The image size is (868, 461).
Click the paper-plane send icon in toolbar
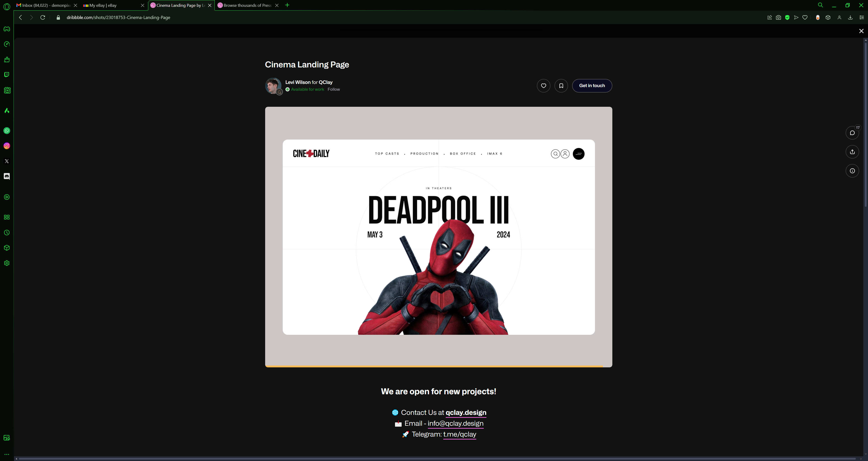pos(796,18)
